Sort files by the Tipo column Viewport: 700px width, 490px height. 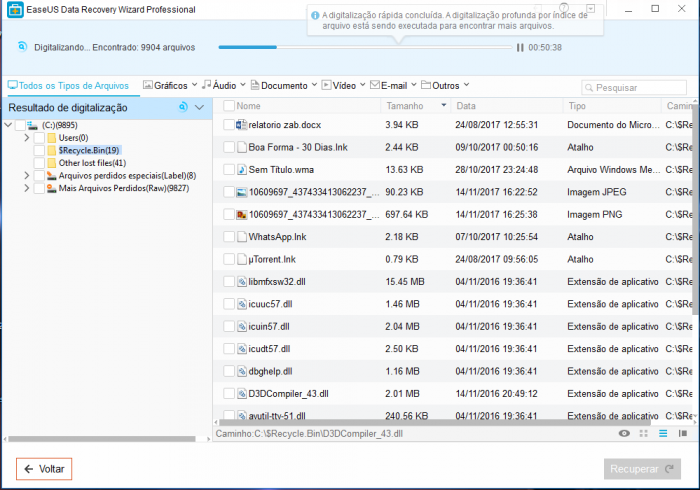click(x=612, y=106)
